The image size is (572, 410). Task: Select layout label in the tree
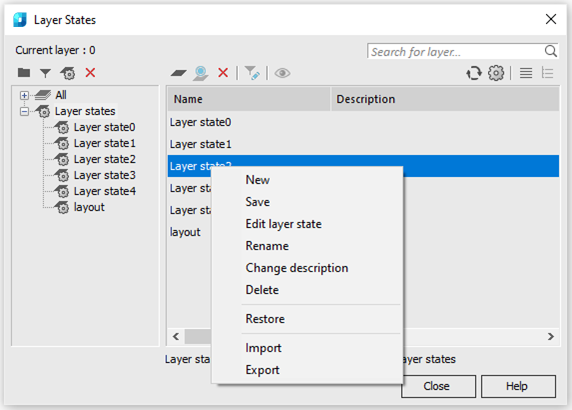click(x=89, y=207)
